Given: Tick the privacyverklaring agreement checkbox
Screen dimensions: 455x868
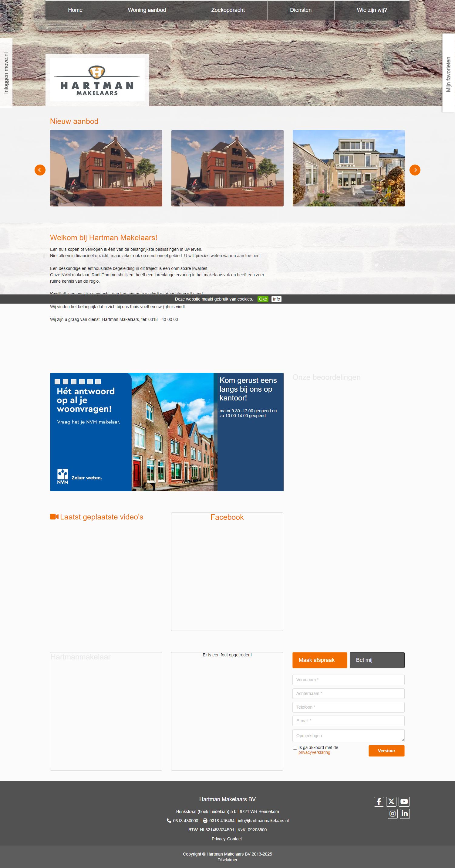Looking at the screenshot, I should 295,747.
